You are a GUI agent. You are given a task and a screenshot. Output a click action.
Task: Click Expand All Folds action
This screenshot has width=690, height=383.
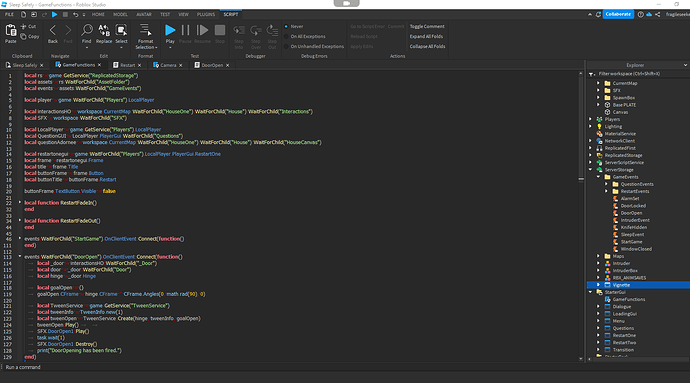click(x=426, y=37)
